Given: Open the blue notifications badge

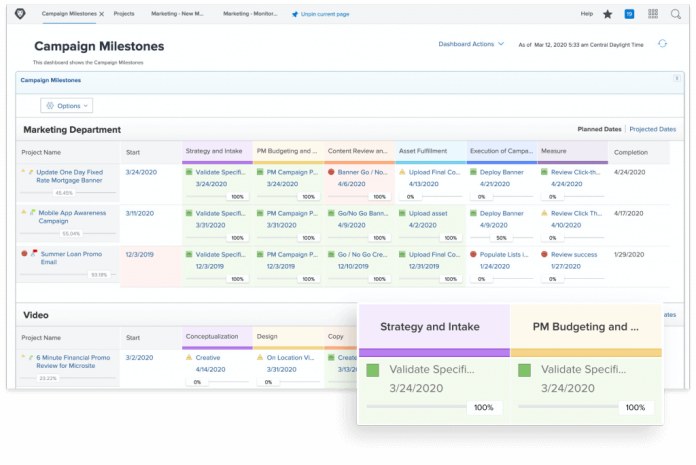Looking at the screenshot, I should [629, 14].
